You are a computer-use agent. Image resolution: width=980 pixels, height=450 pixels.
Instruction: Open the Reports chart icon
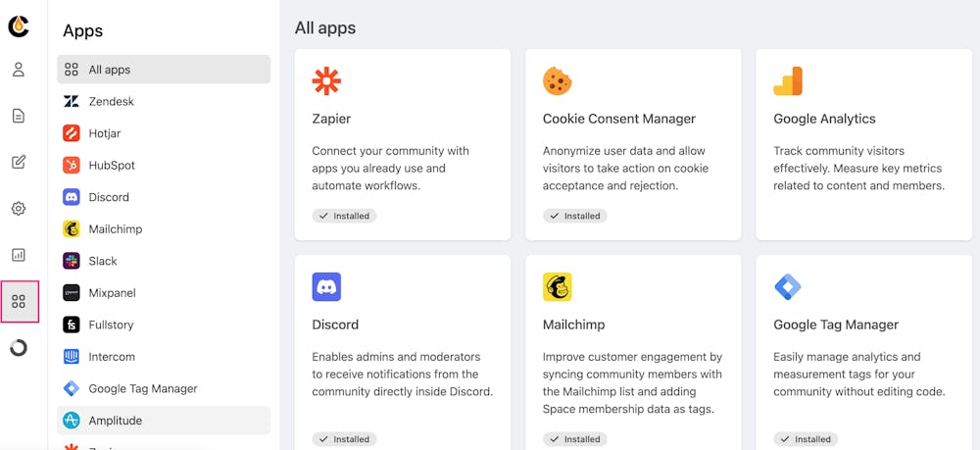19,255
